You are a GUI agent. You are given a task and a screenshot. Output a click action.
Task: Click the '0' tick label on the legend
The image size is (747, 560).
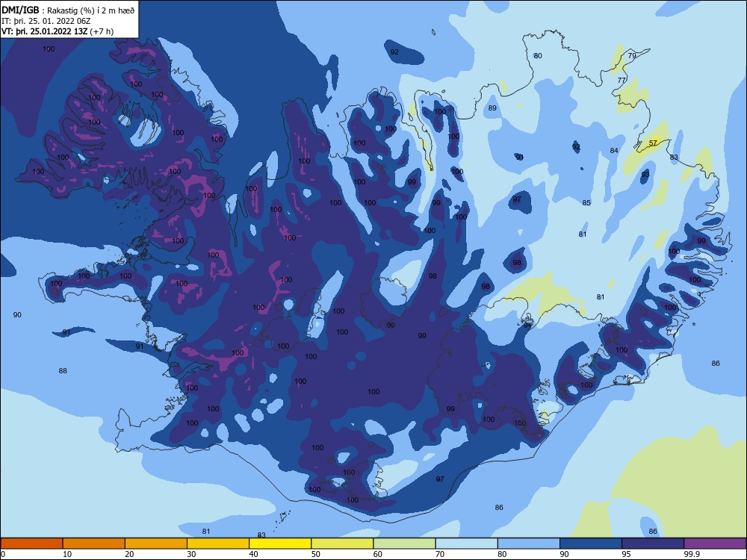[x=3, y=554]
